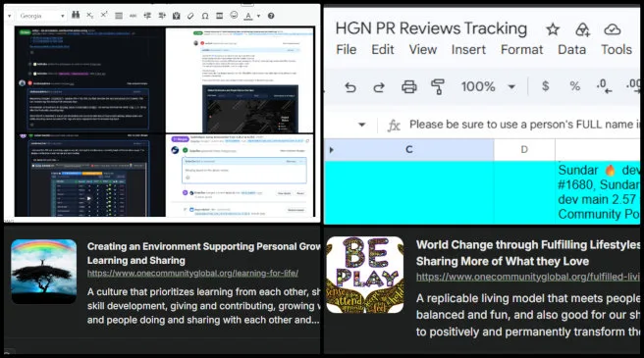The width and height of the screenshot is (644, 358).
Task: Open the onecommunityglobal.org/fulfilled-living link
Action: point(528,278)
